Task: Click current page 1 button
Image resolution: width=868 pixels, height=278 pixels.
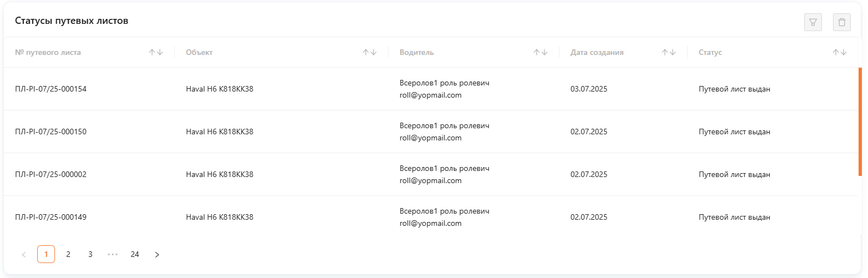Action: [x=46, y=254]
